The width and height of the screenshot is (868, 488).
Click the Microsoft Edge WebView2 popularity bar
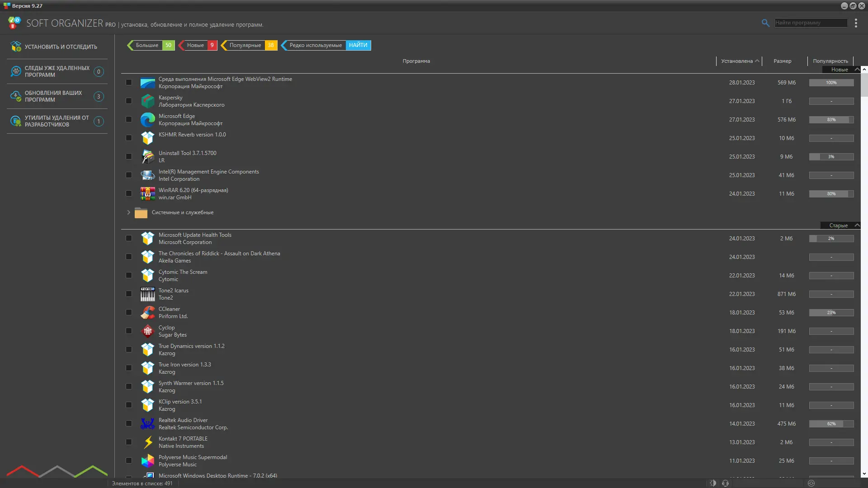click(831, 83)
